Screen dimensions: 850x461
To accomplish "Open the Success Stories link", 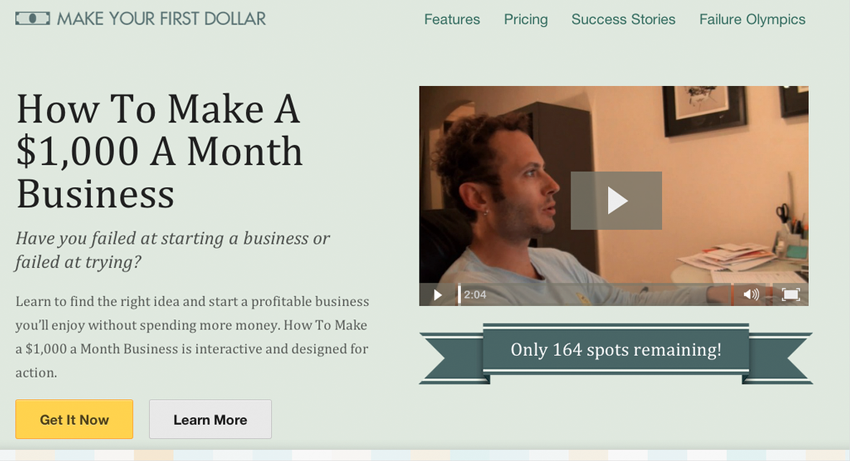I will [x=623, y=20].
